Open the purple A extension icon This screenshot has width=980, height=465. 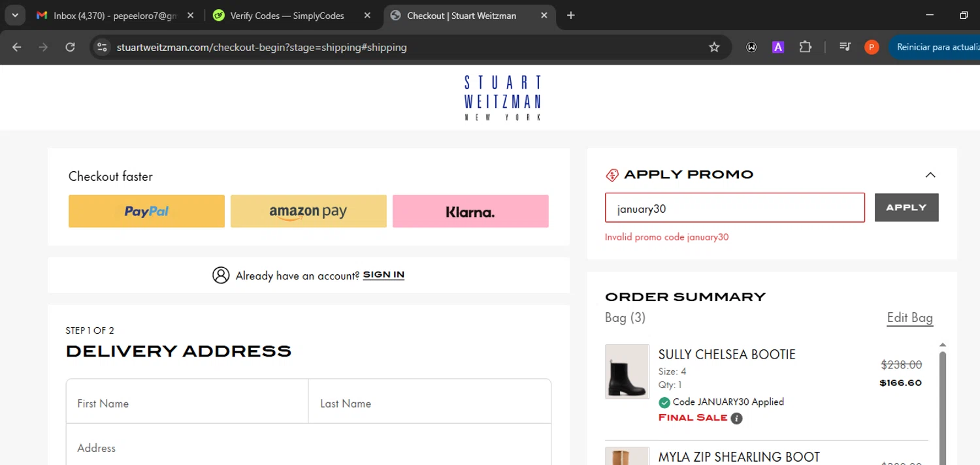[x=777, y=47]
